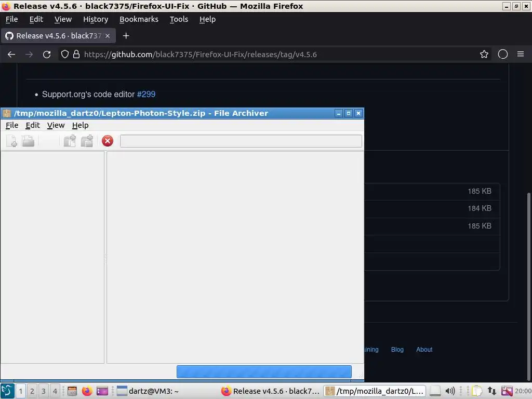Open a new tab with the plus button
This screenshot has height=399, width=532.
click(x=126, y=36)
